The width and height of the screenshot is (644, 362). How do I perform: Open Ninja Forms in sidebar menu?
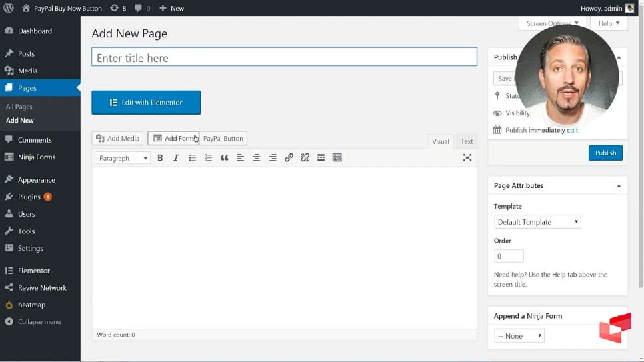click(x=37, y=157)
